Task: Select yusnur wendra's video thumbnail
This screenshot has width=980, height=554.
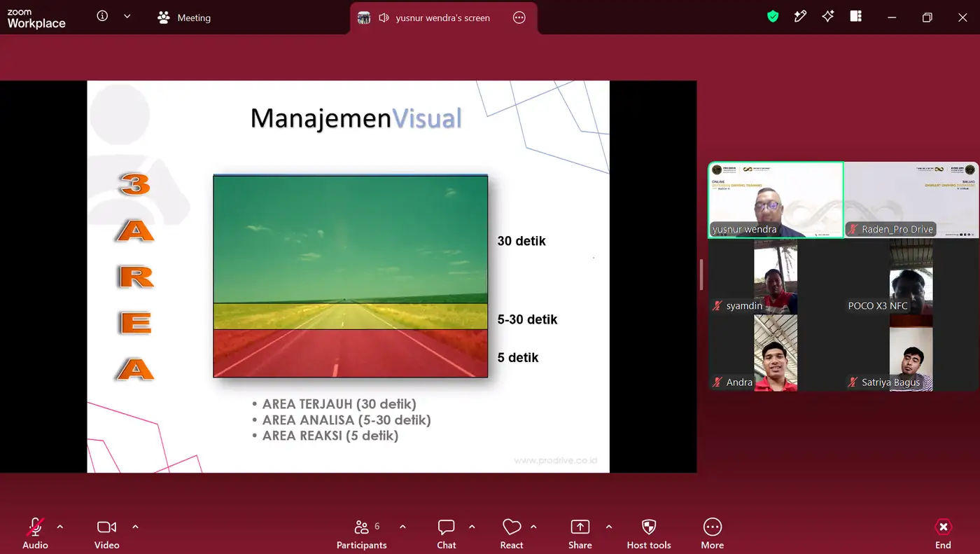Action: [776, 200]
